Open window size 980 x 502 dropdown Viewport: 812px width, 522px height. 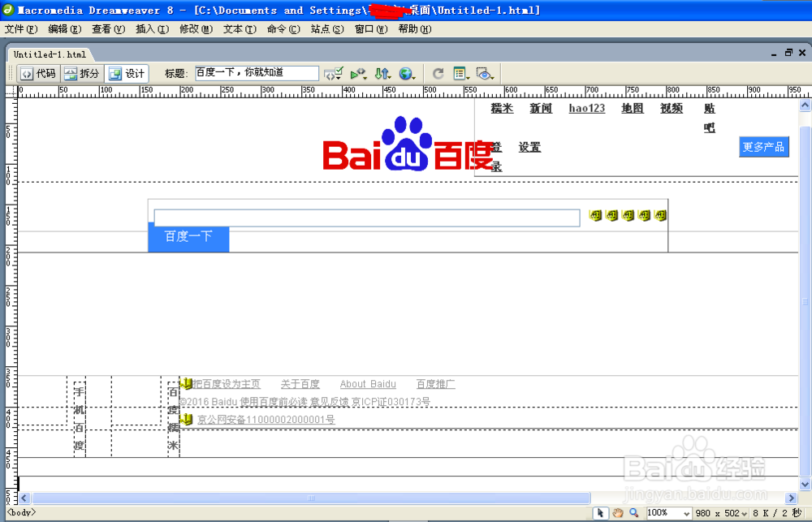(721, 513)
